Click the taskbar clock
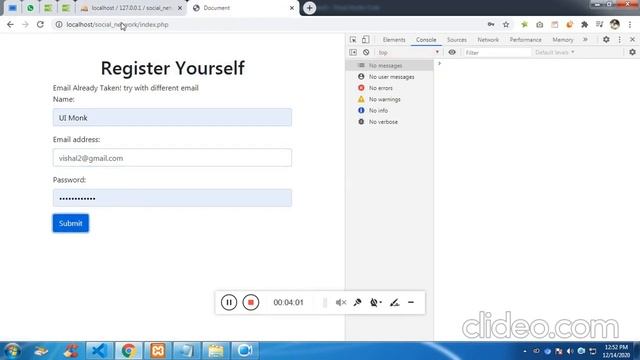640x360 pixels. [616, 351]
